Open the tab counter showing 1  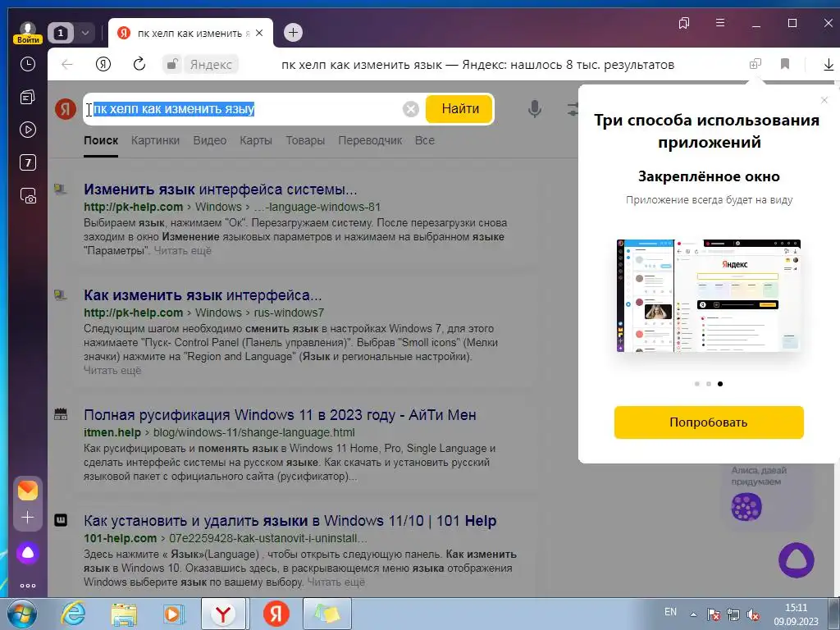coord(61,33)
